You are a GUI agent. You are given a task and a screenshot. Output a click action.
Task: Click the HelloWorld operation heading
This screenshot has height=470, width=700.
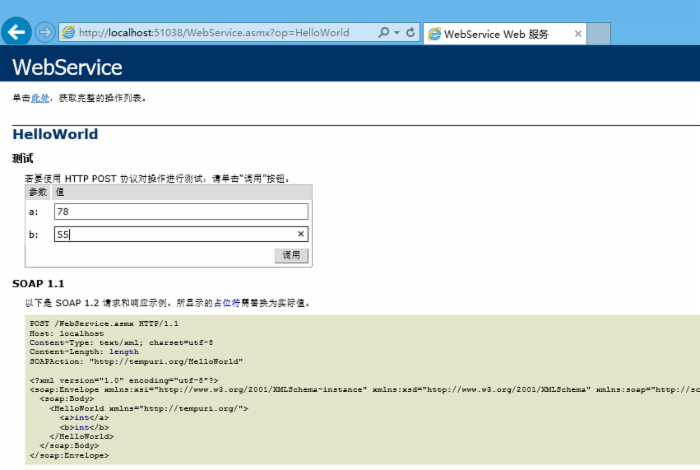click(55, 134)
